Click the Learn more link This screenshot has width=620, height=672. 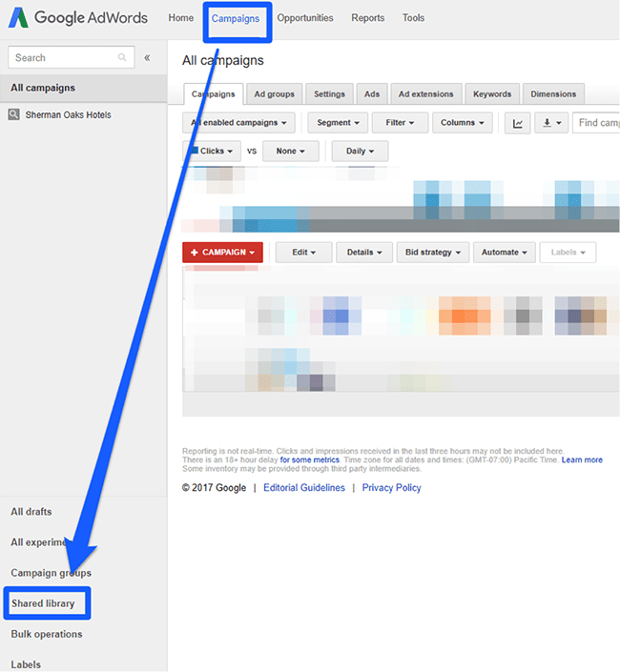[582, 459]
